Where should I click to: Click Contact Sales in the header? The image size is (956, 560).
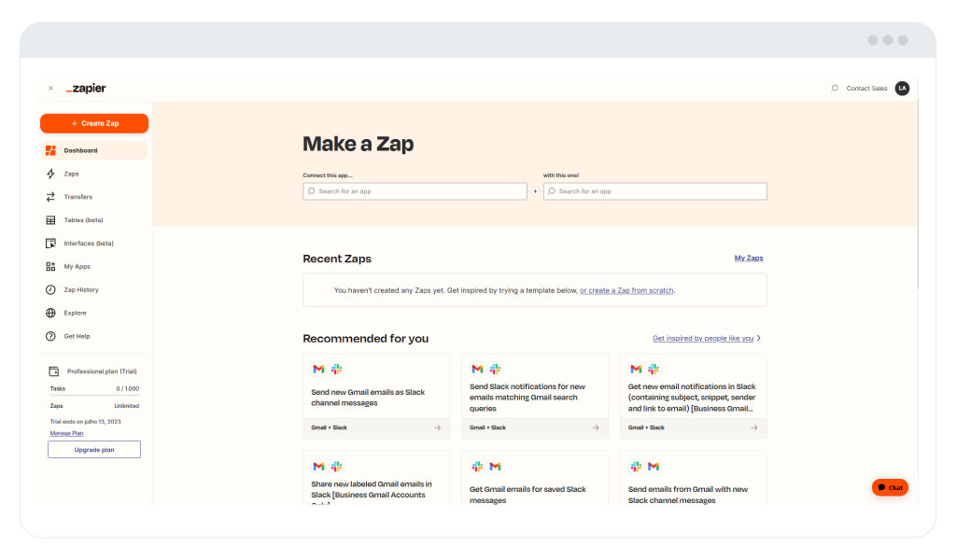pos(866,89)
